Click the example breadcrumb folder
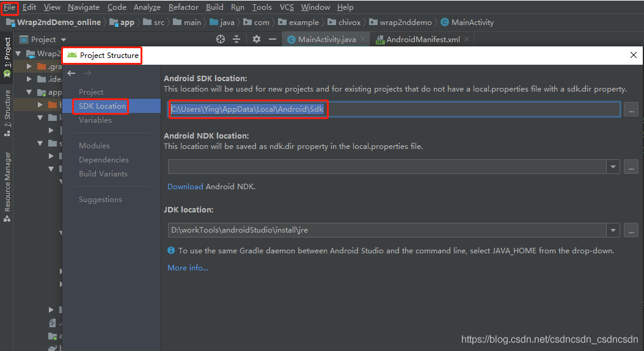This screenshot has height=351, width=644. pyautogui.click(x=298, y=23)
